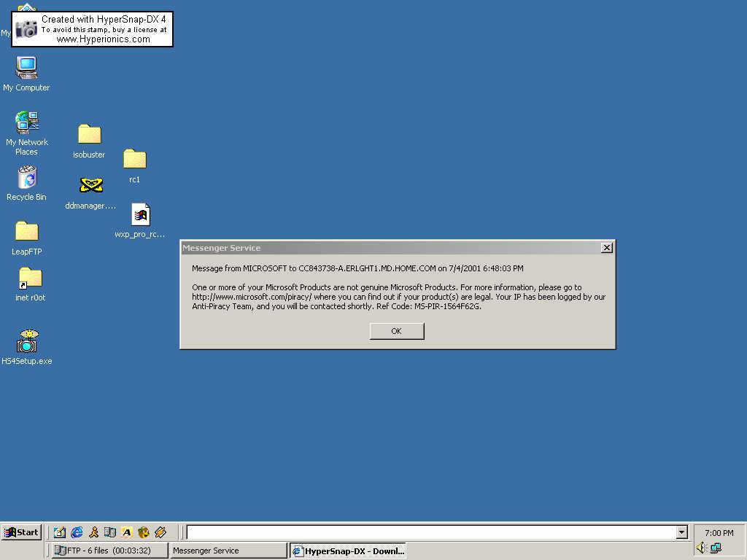Click the Ref Code MS-PIR-1564F62G text
The image size is (747, 560).
428,306
